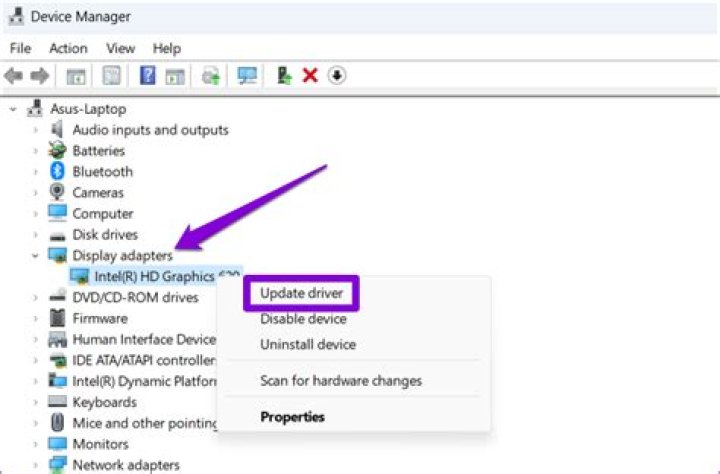Click the Forward arrow toolbar icon
The width and height of the screenshot is (720, 474).
tap(40, 76)
